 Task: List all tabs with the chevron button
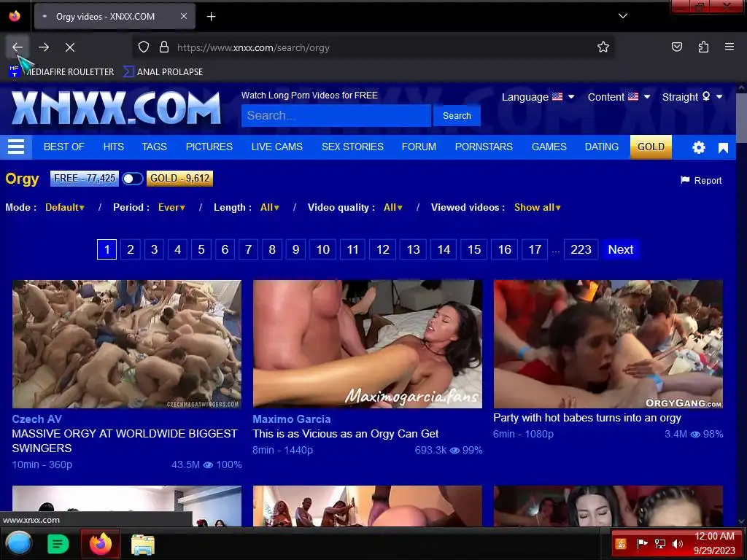tap(623, 16)
